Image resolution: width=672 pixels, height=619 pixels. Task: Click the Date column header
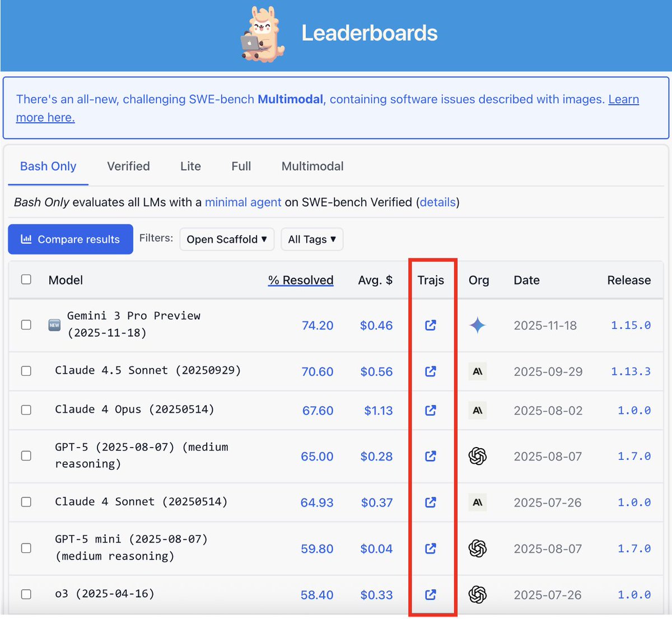tap(526, 280)
